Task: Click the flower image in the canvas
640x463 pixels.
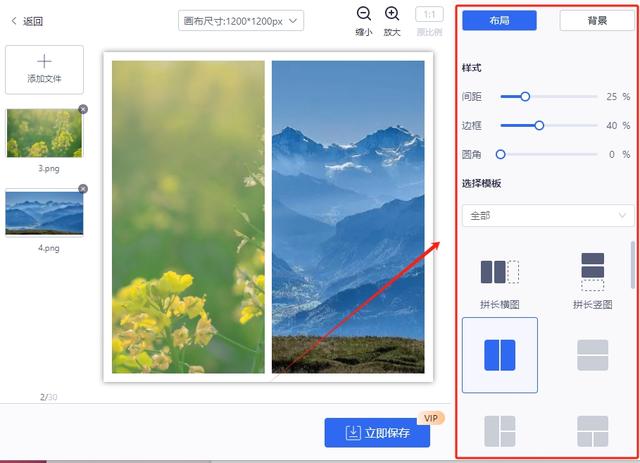Action: 188,217
